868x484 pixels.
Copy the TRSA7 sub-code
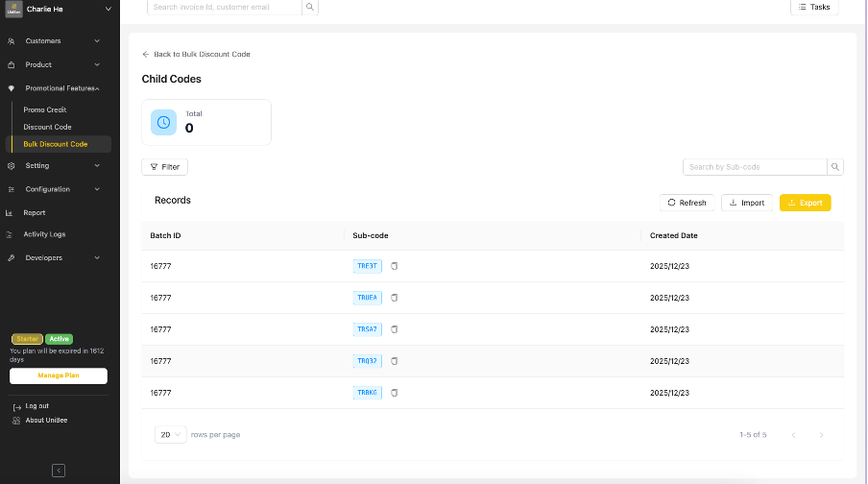(394, 329)
